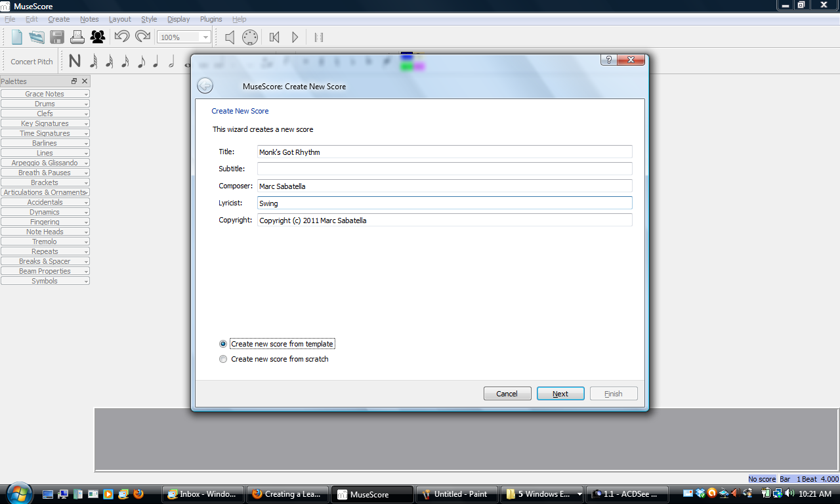Click the Composer input field
Screen dimensions: 840x504
(445, 186)
